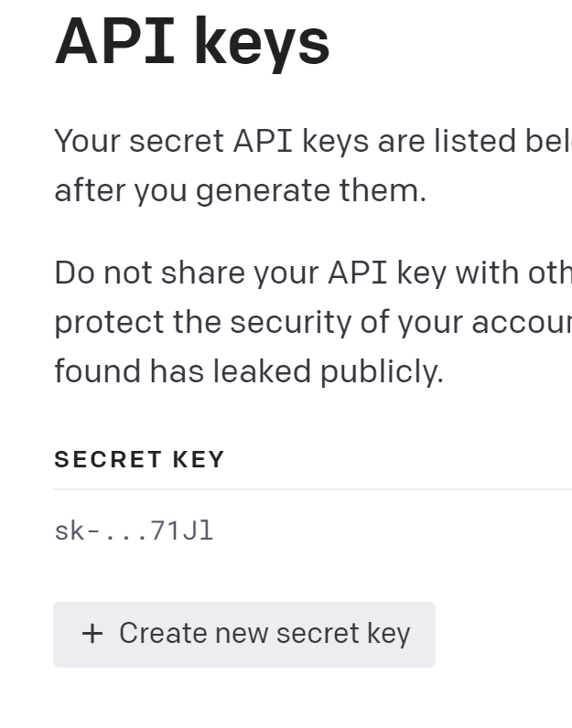The image size is (572, 728).
Task: Click the word 'generate' in the description
Action: tap(250, 191)
